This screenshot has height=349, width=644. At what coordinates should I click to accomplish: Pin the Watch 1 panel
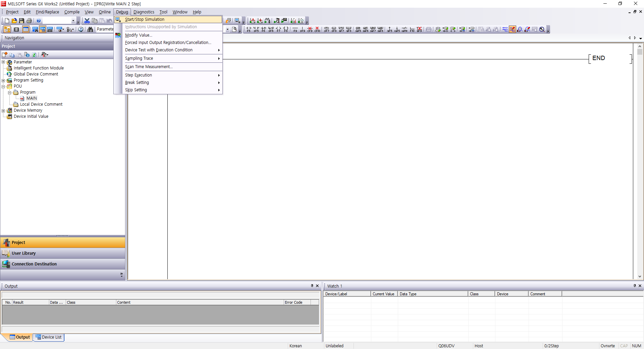[635, 286]
